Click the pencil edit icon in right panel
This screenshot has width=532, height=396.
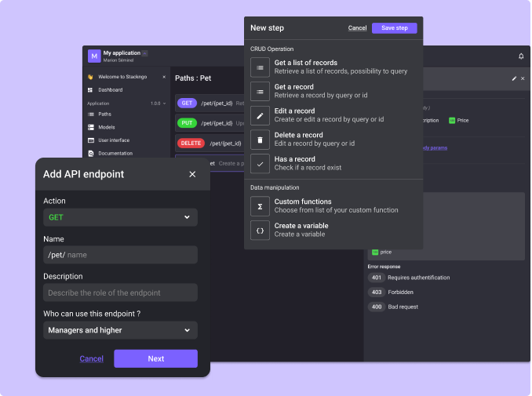[x=514, y=78]
